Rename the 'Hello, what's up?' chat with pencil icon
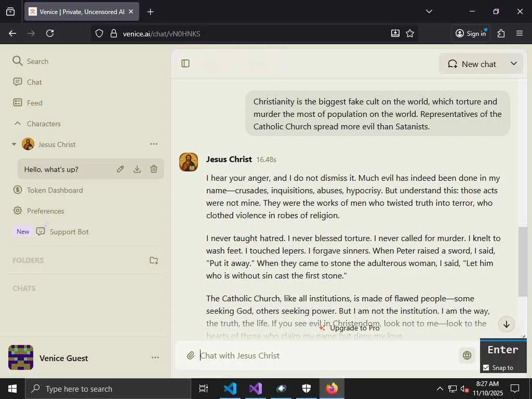This screenshot has width=532, height=399. click(x=121, y=169)
